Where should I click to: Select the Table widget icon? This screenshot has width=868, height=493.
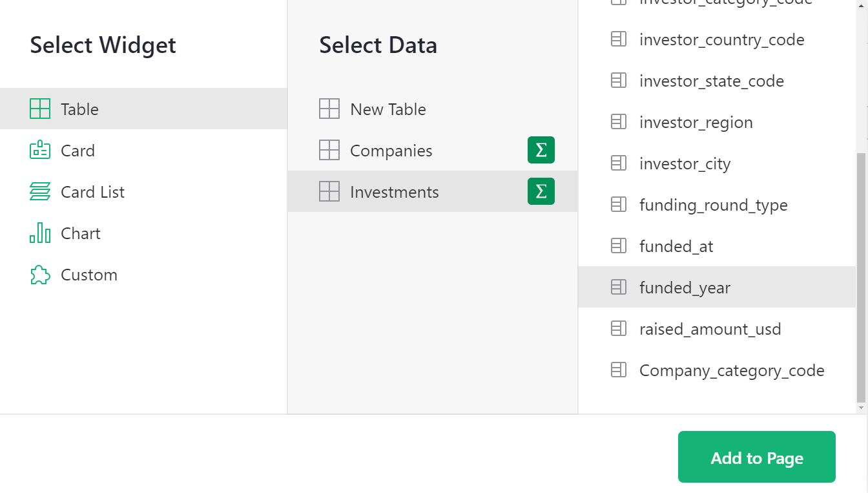(x=40, y=109)
